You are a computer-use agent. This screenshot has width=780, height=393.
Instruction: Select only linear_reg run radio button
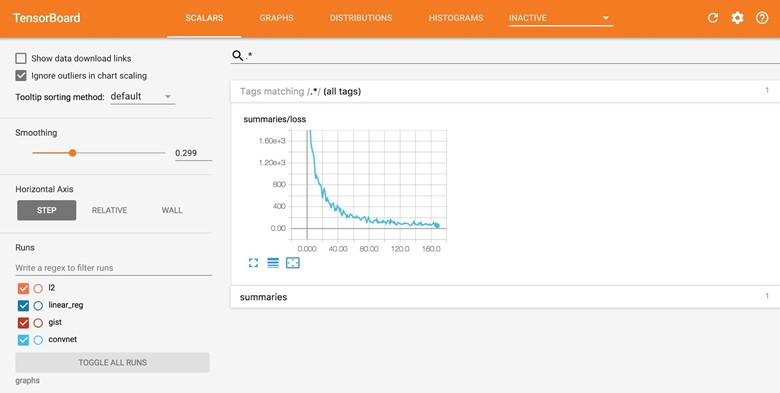point(38,305)
